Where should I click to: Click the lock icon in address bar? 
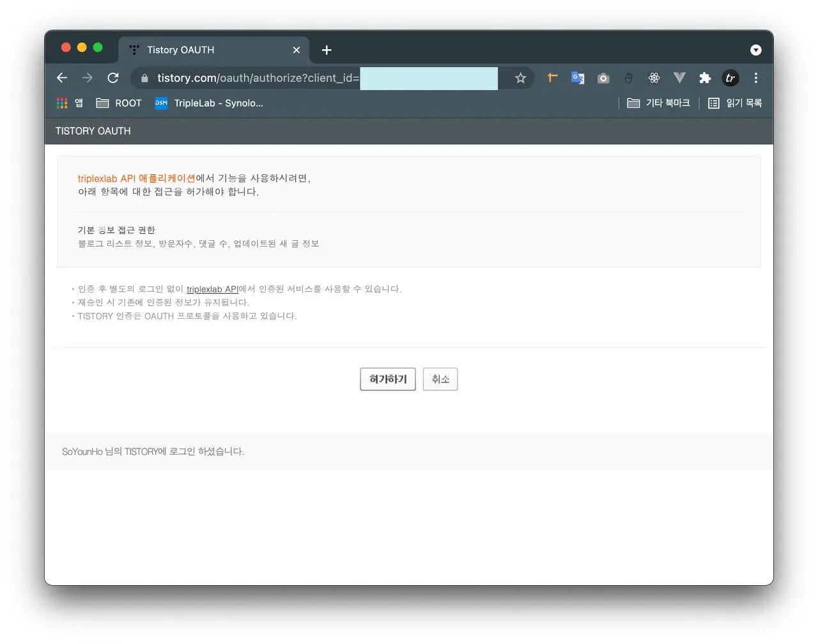[144, 78]
